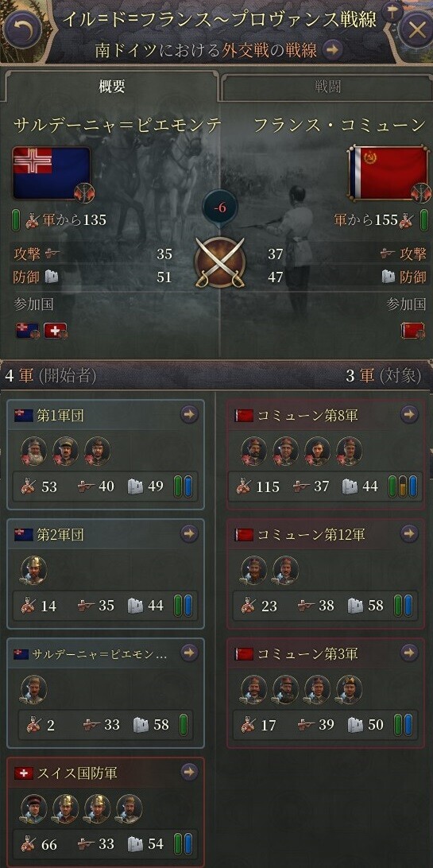
Task: Close the front panel with X button
Action: (x=415, y=29)
